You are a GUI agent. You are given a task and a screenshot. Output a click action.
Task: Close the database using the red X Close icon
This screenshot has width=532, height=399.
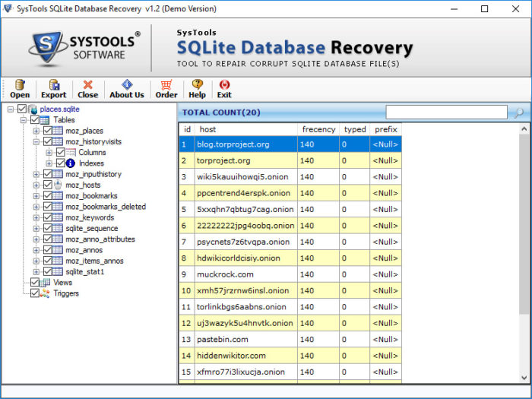[88, 84]
